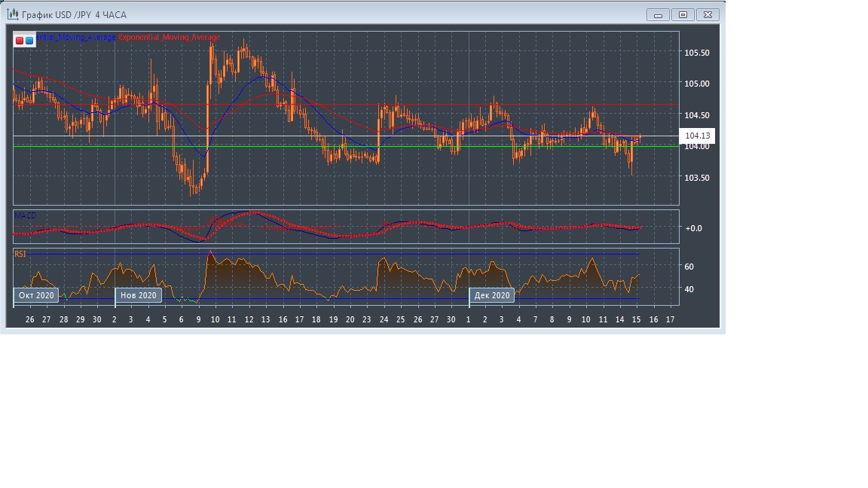Viewport: 868px width, 488px height.
Task: Click the current price tag 104.13
Action: pyautogui.click(x=697, y=136)
